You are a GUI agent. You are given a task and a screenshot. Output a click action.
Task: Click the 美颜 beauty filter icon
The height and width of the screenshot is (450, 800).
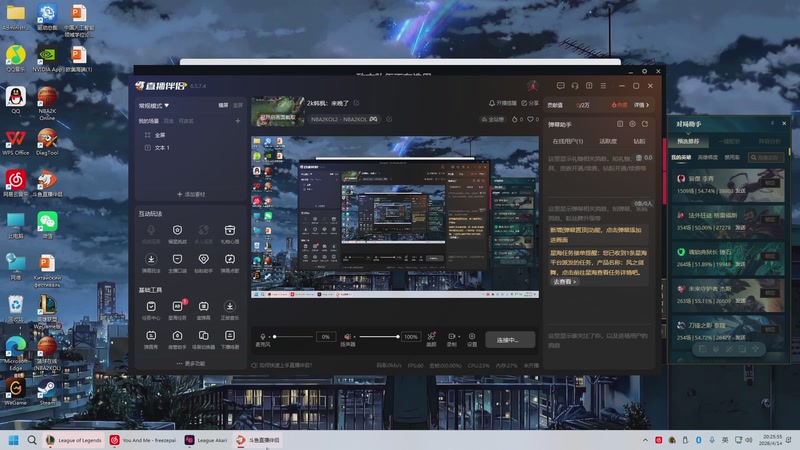pyautogui.click(x=431, y=339)
